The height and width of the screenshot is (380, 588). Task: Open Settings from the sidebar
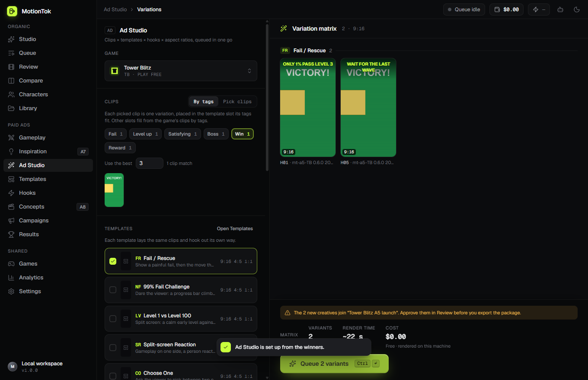48,291
